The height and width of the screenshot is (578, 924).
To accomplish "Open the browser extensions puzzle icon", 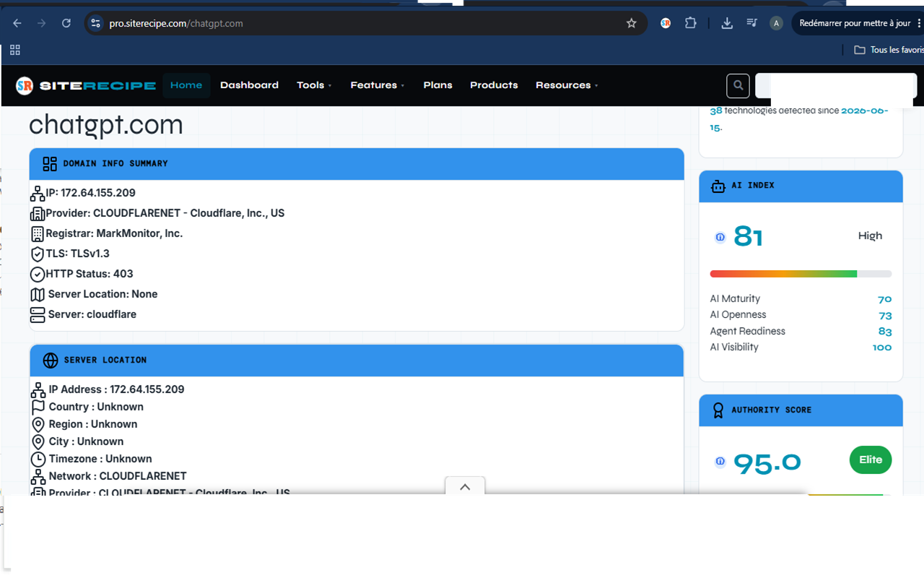I will (x=691, y=23).
